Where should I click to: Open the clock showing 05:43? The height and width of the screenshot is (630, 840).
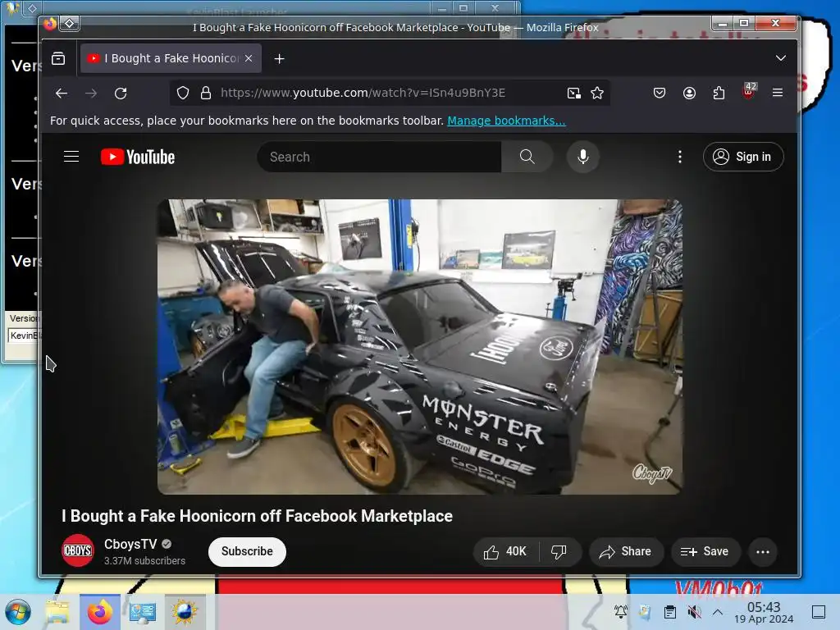pyautogui.click(x=764, y=612)
